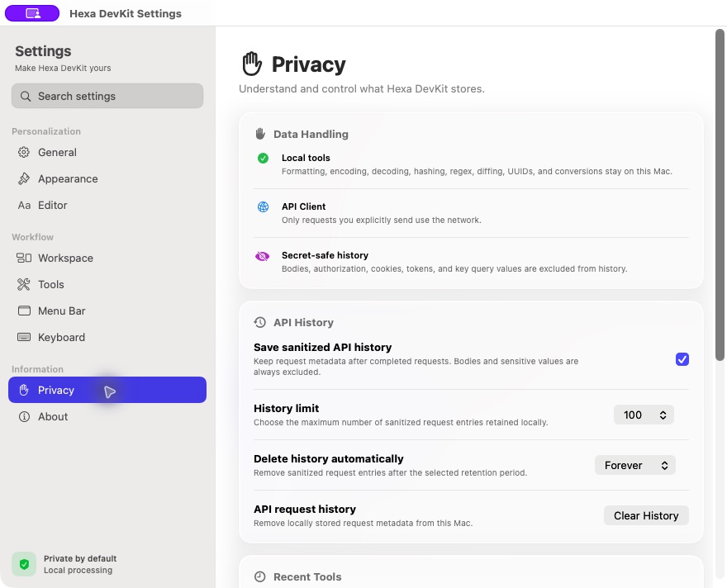Click the green checkmark icon for Local tools
This screenshot has height=588, width=727.
pyautogui.click(x=263, y=158)
